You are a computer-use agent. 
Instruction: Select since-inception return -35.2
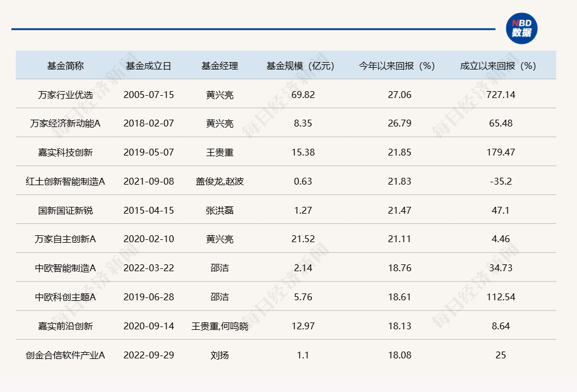[x=501, y=181]
